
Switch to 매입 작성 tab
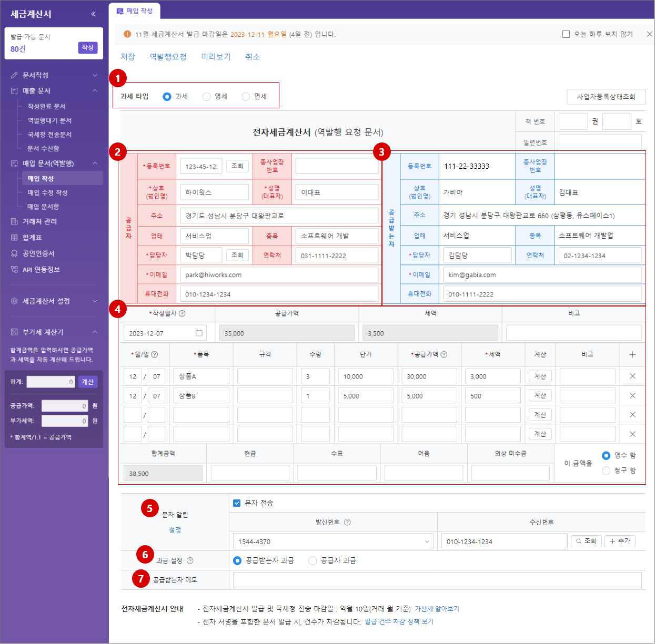(x=135, y=11)
